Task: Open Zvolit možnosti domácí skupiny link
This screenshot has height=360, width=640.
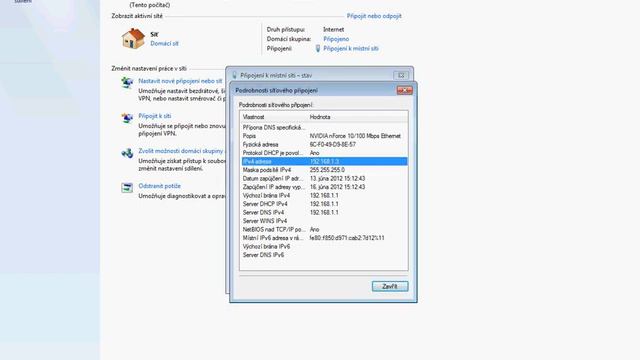Action: point(181,151)
